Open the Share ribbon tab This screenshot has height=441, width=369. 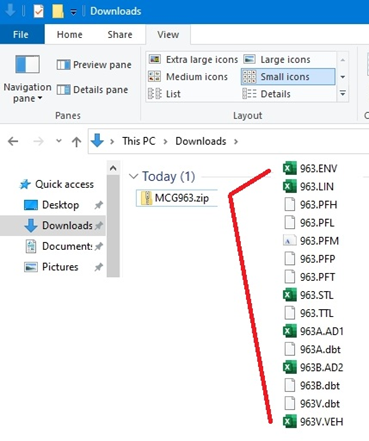[120, 35]
